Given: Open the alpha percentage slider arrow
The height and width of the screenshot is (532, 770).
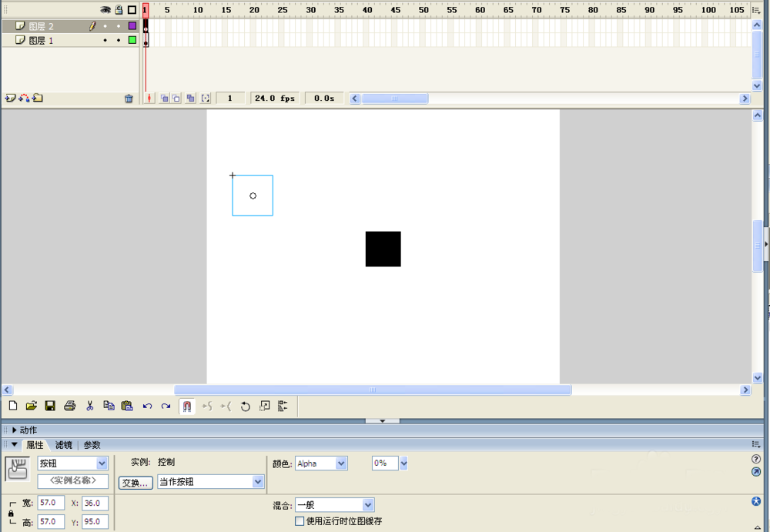Looking at the screenshot, I should pyautogui.click(x=403, y=463).
